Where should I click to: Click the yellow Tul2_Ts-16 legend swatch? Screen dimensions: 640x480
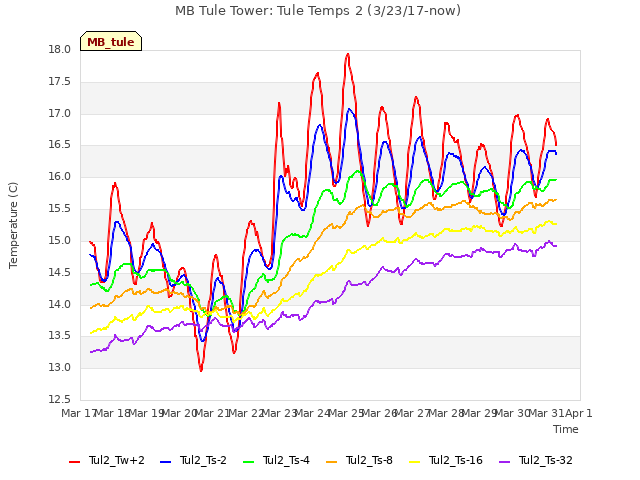[x=415, y=461]
